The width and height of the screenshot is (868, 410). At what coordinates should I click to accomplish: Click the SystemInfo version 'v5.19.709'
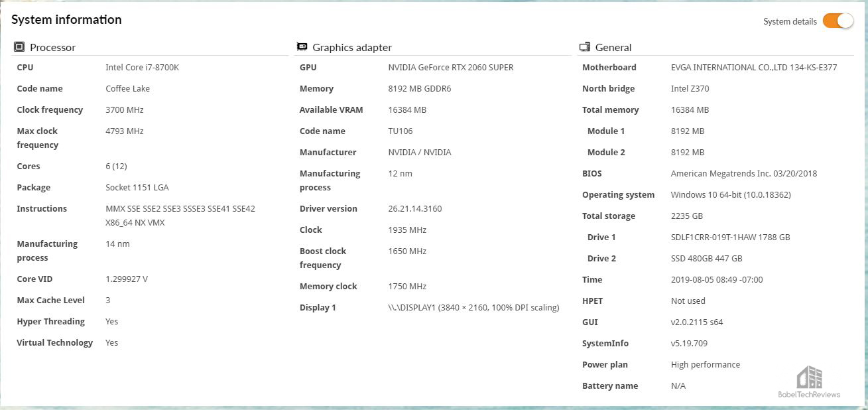pos(689,343)
